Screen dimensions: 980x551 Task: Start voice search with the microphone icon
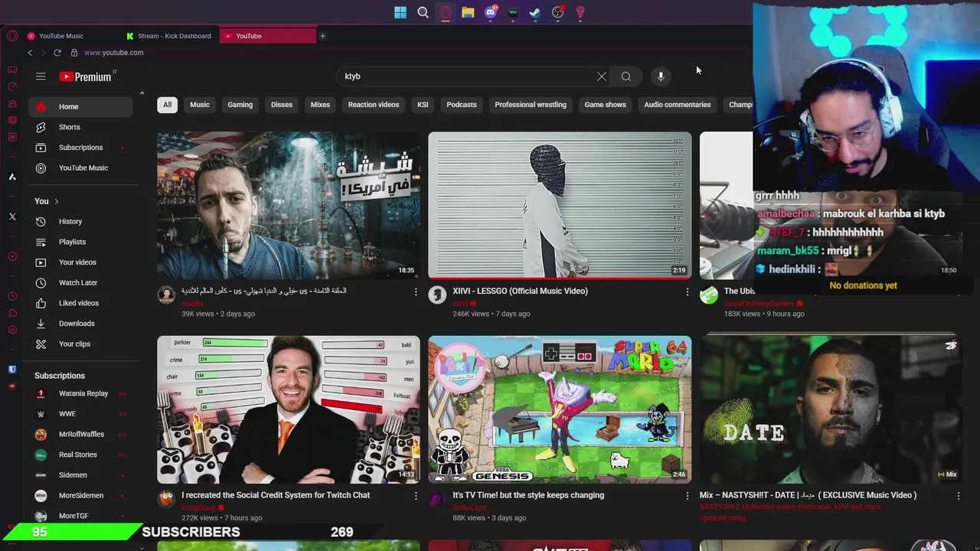(x=661, y=77)
